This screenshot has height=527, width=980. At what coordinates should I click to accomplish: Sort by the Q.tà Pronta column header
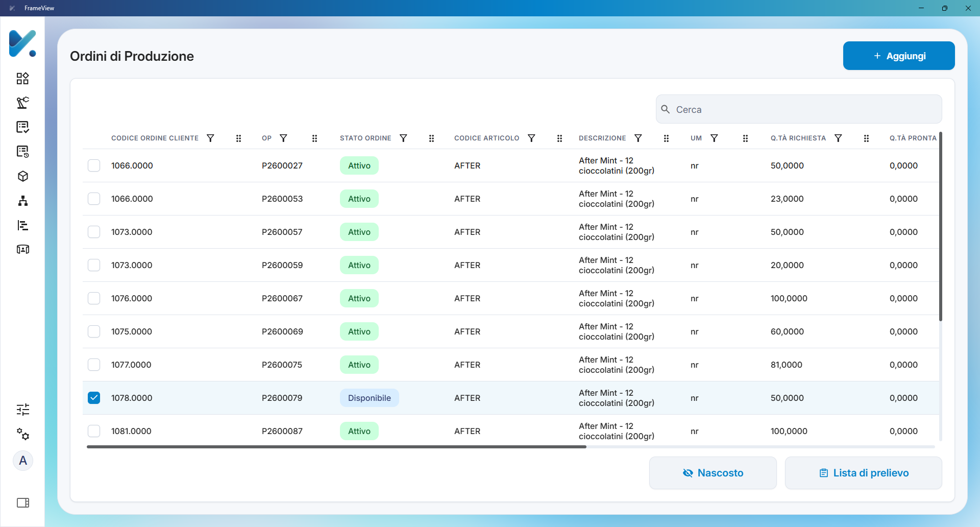913,138
